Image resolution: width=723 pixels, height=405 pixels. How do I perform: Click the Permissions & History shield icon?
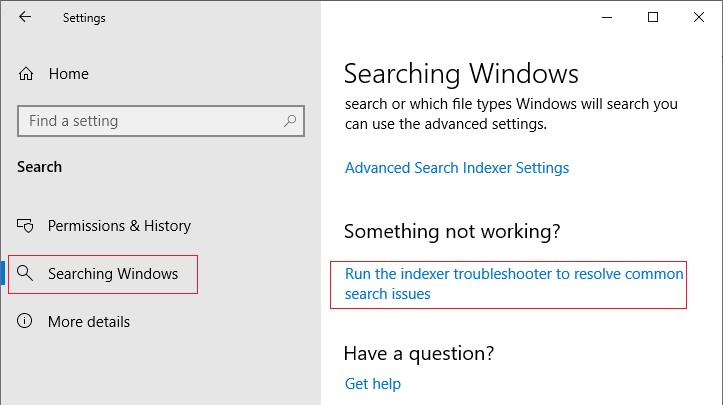coord(25,226)
